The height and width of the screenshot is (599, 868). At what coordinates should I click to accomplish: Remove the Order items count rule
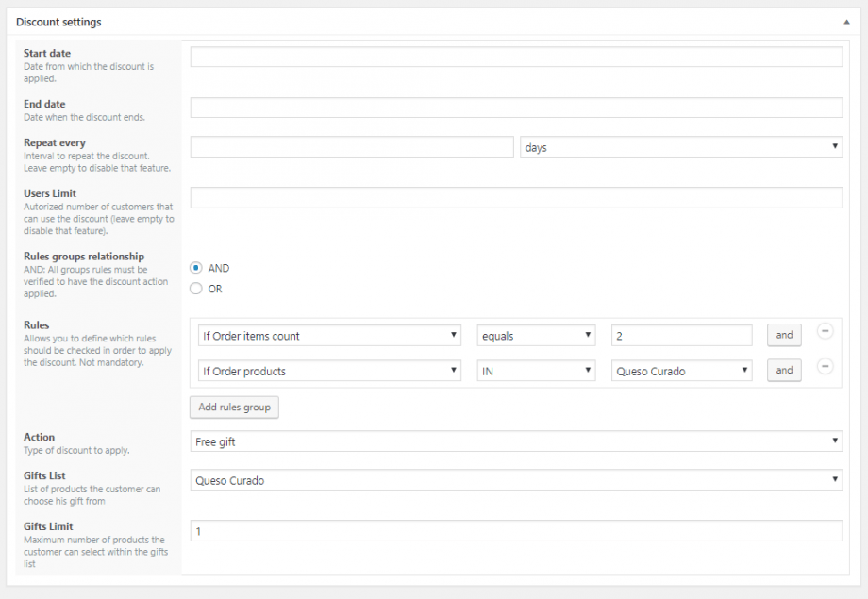pyautogui.click(x=825, y=331)
